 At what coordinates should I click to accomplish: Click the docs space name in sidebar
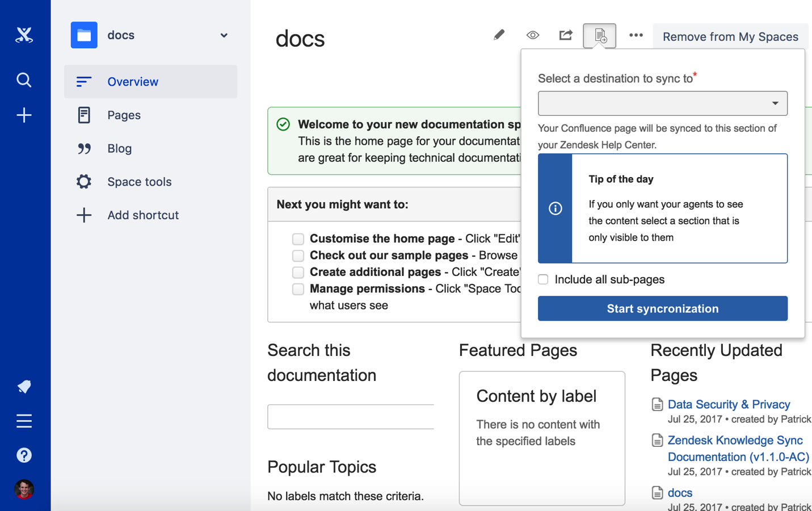(x=121, y=35)
